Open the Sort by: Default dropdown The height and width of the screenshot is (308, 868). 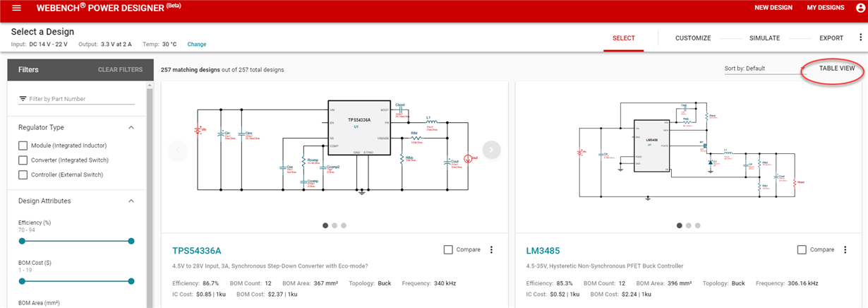(765, 69)
